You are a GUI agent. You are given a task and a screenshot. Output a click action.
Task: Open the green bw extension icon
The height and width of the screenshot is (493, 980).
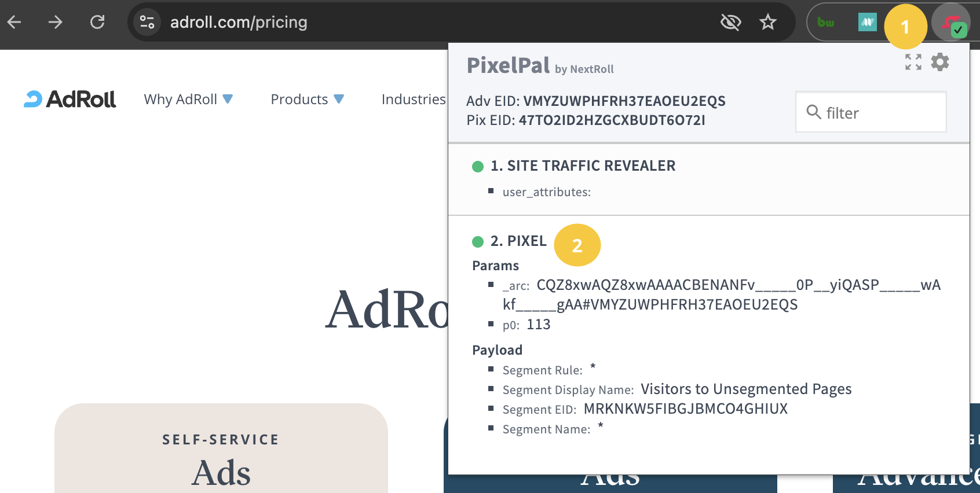coord(826,23)
